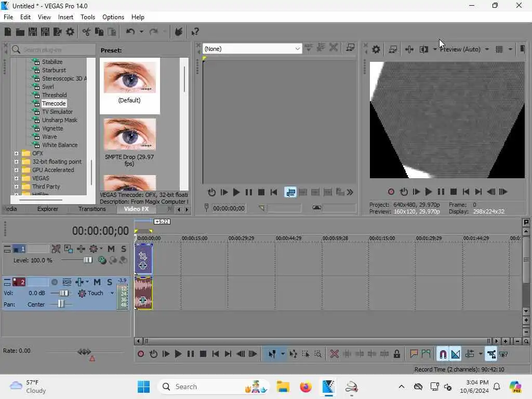Click the preview on external monitor icon
This screenshot has height=399, width=532.
(x=393, y=49)
